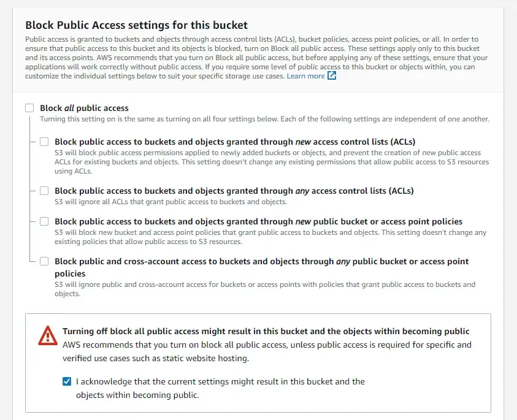
Task: Click label text for the cross-account access setting
Action: [261, 261]
